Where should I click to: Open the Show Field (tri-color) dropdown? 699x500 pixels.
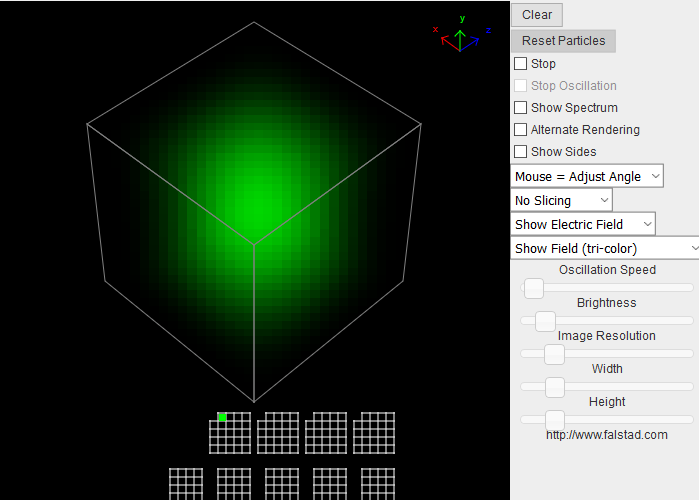click(605, 248)
